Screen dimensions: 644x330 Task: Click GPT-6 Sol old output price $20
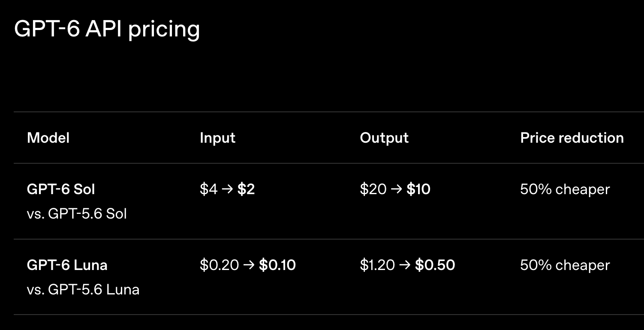point(373,189)
